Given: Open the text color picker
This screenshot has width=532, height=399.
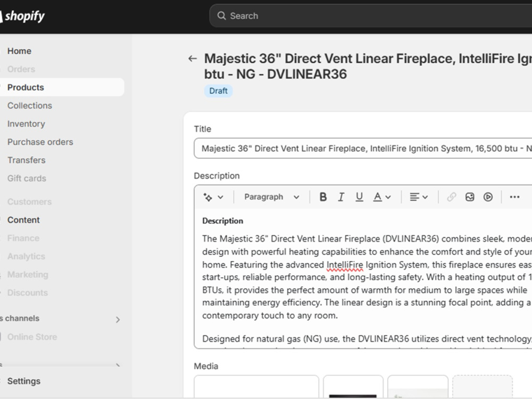Looking at the screenshot, I should 377,197.
